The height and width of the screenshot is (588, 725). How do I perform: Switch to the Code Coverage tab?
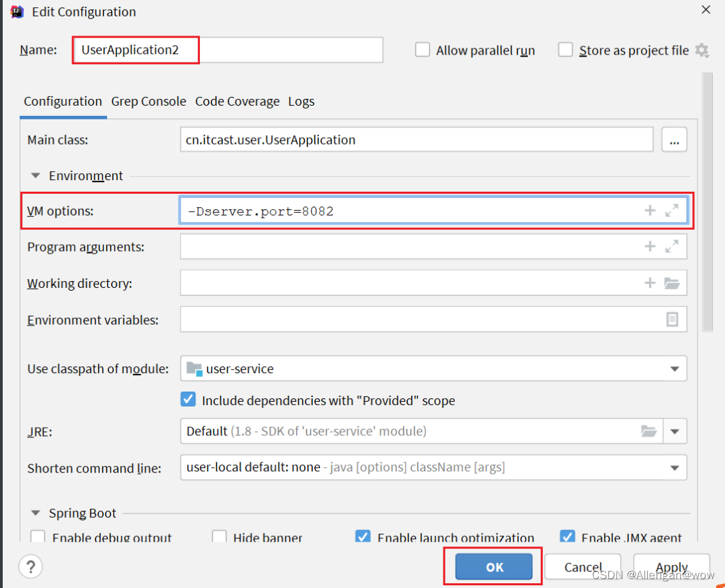[237, 101]
